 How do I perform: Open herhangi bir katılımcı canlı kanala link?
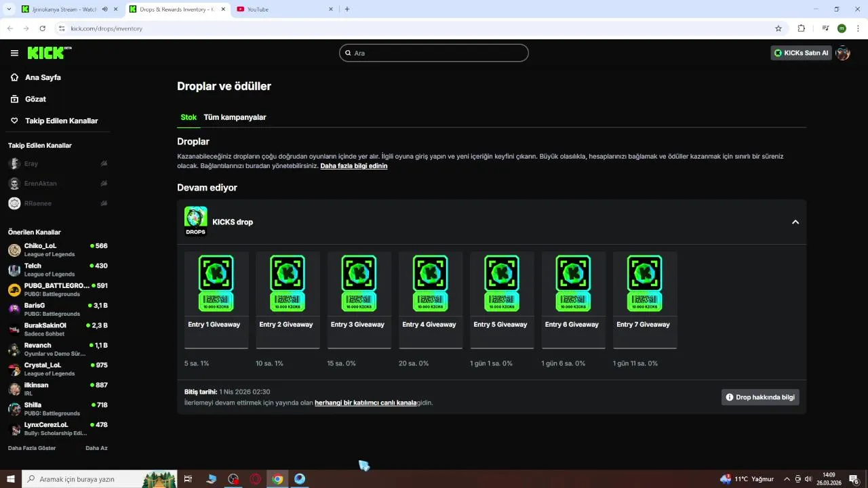pos(366,403)
